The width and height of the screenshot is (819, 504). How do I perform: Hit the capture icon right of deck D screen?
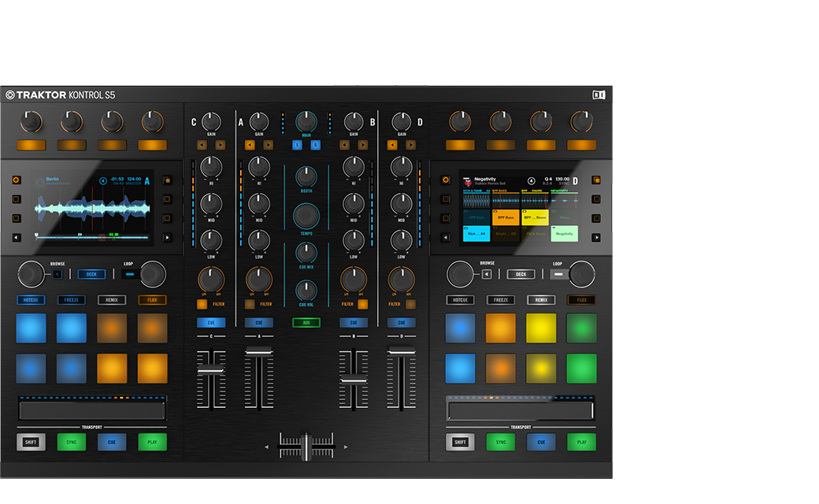tap(596, 180)
